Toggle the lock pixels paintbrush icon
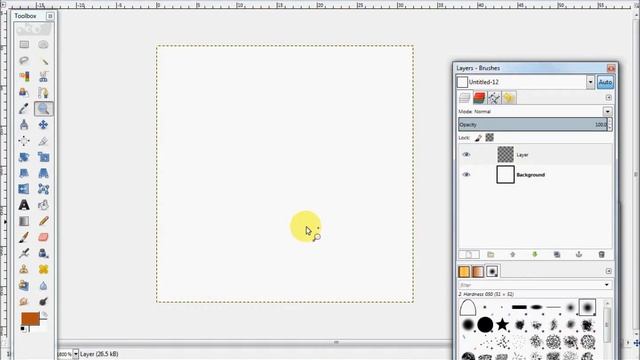Viewport: 640px width, 360px height. (x=478, y=138)
